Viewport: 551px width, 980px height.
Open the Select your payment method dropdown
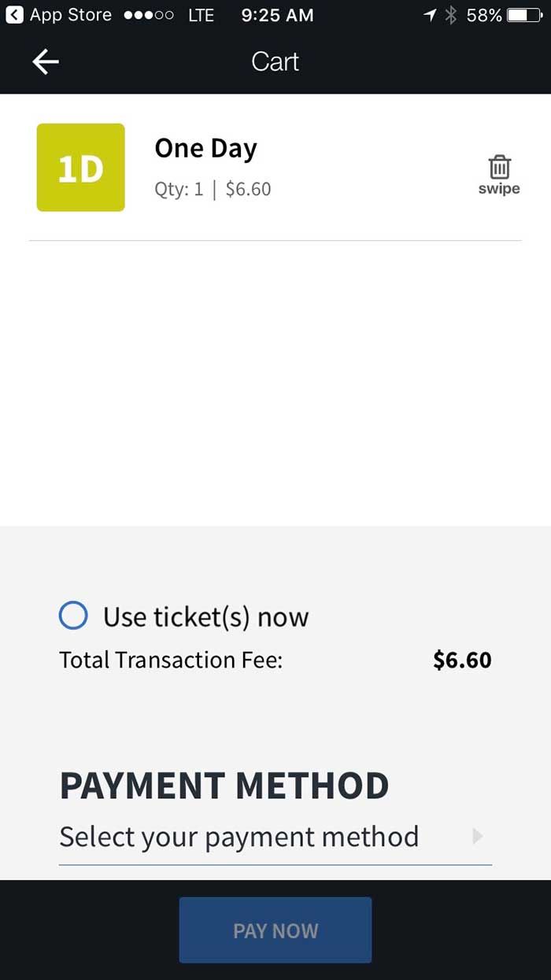point(239,836)
